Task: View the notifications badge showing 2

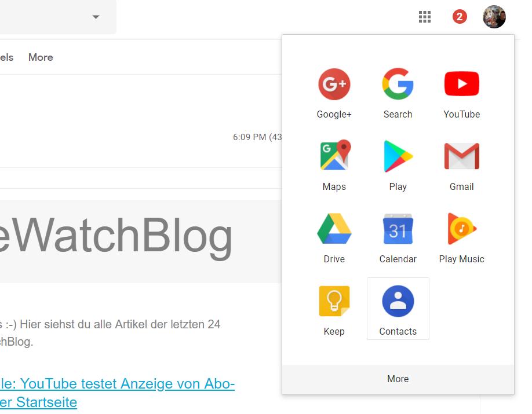Action: [x=460, y=17]
